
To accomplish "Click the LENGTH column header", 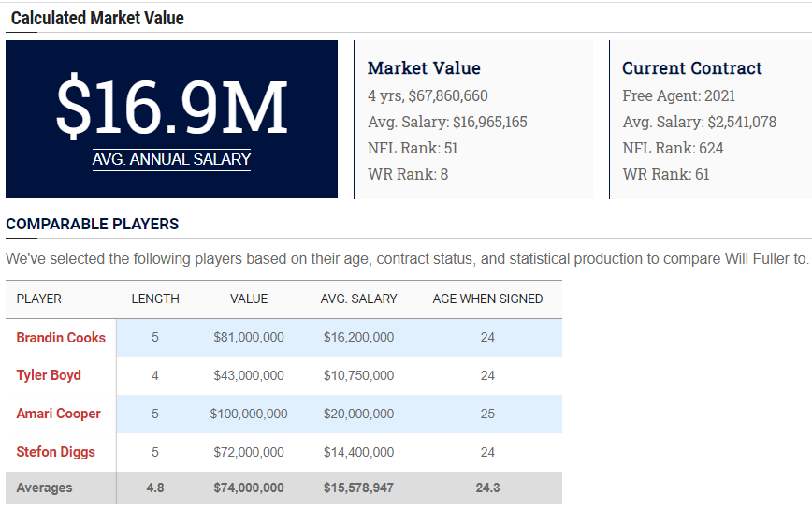I will pyautogui.click(x=155, y=299).
